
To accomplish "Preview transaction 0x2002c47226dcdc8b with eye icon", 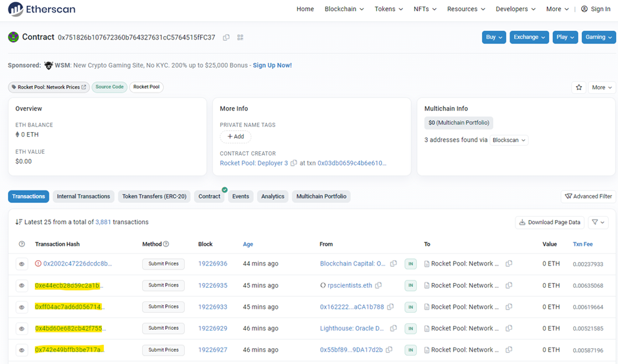I will point(22,263).
